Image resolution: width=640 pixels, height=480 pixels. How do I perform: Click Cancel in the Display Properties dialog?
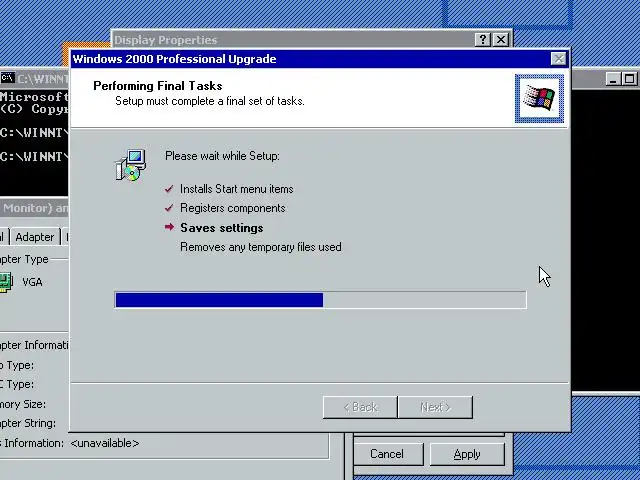point(387,454)
